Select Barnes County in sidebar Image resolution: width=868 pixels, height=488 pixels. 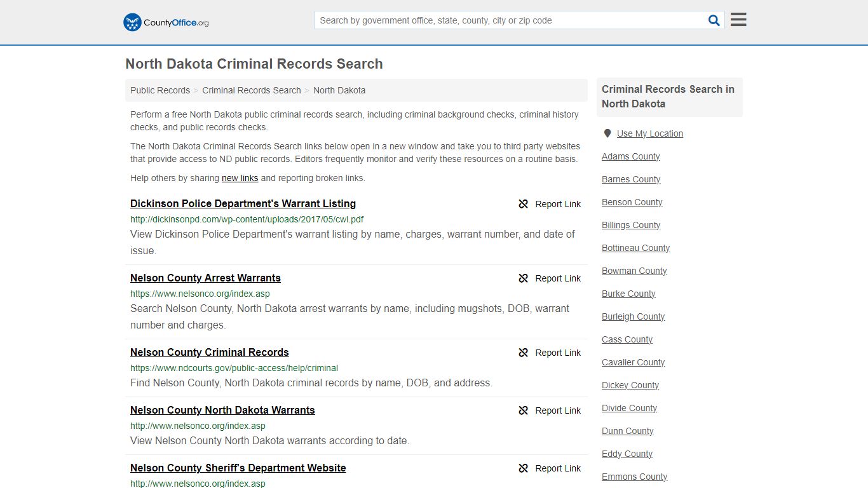pos(631,179)
